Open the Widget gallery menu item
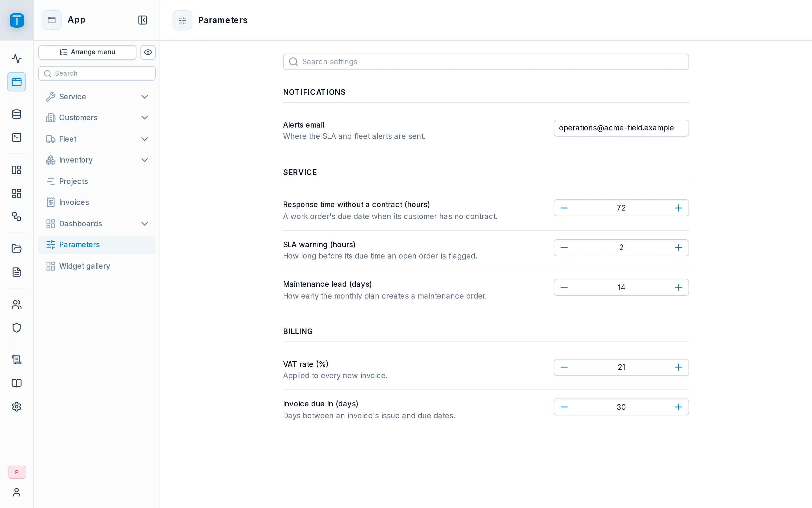Viewport: 812px width, 508px height. coord(97,266)
